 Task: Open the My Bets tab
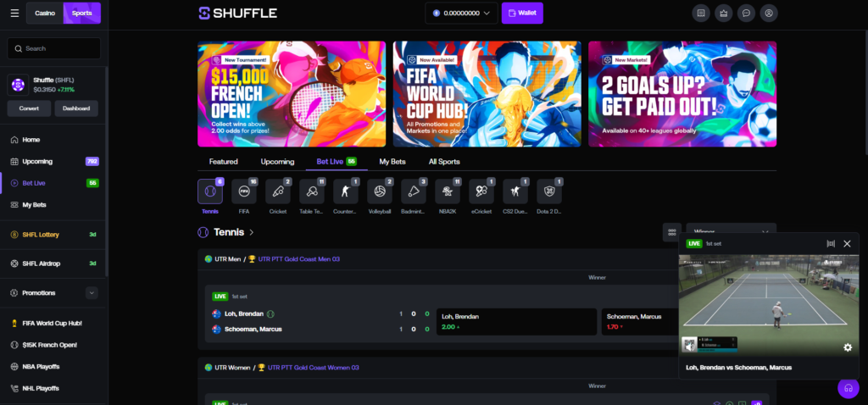(392, 162)
